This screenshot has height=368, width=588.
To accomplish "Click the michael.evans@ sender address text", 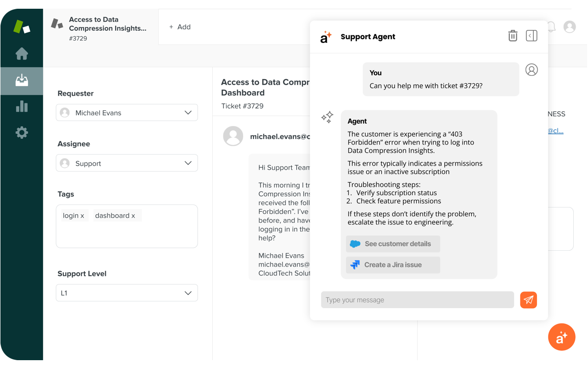I will click(280, 137).
